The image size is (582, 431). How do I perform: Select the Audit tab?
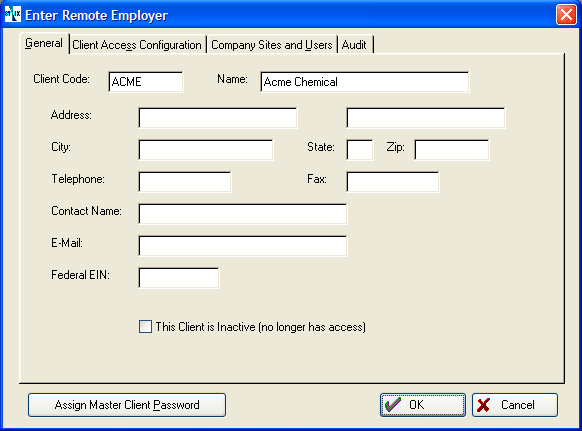(354, 45)
